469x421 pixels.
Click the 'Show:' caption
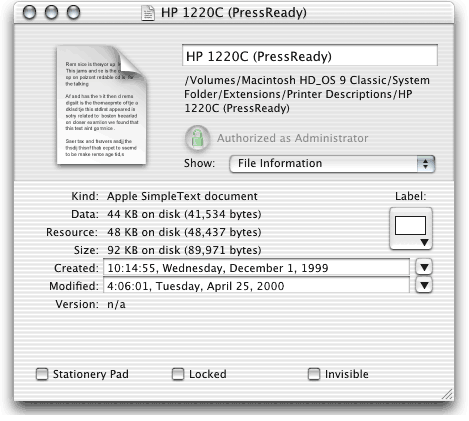click(x=199, y=163)
